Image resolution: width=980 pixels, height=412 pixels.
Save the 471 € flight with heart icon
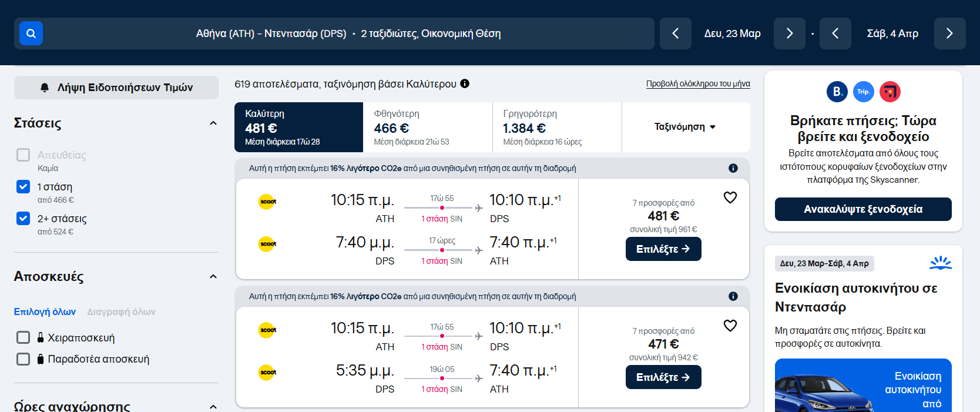[x=730, y=326]
